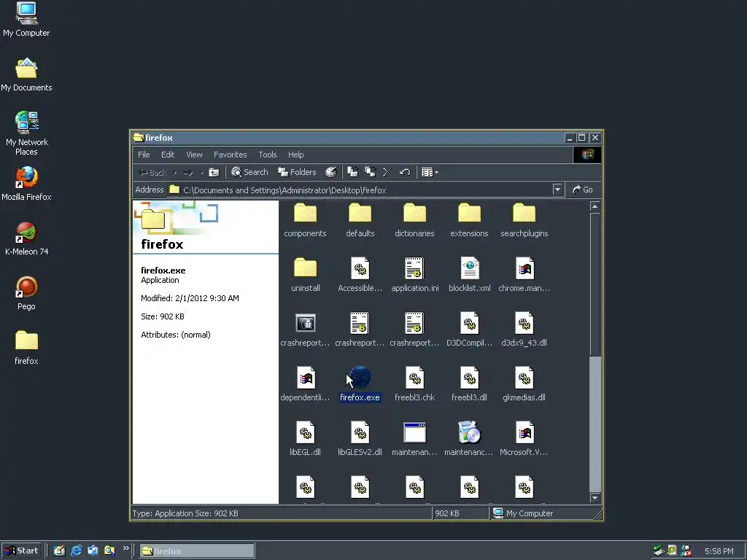Select the libEGL.dll file

click(x=305, y=439)
